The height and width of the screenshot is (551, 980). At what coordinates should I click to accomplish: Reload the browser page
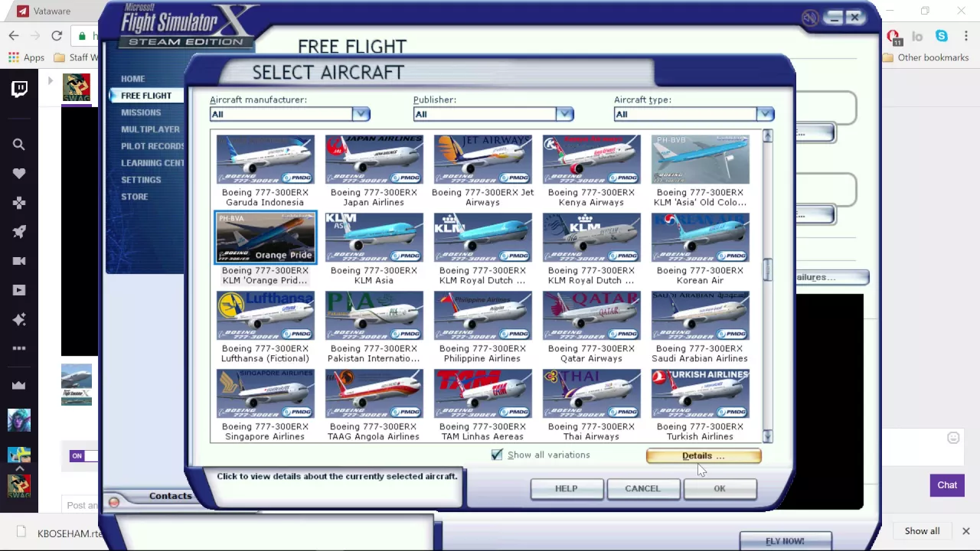tap(57, 36)
